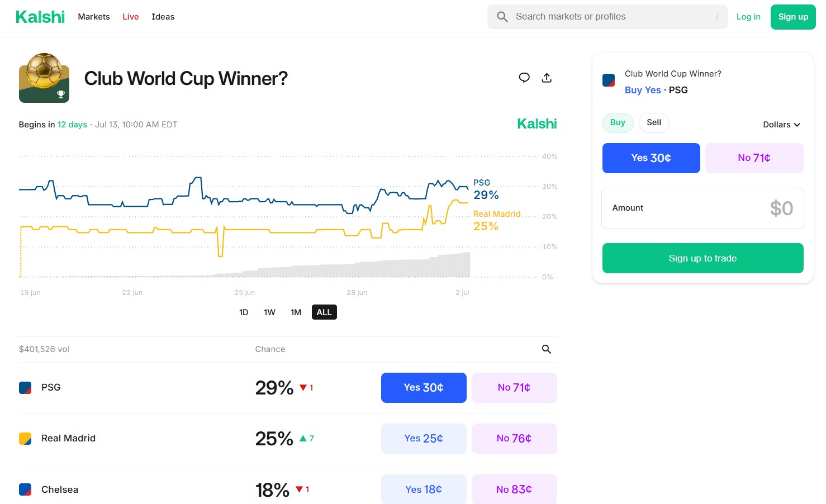Select the 1W chart range

click(269, 312)
